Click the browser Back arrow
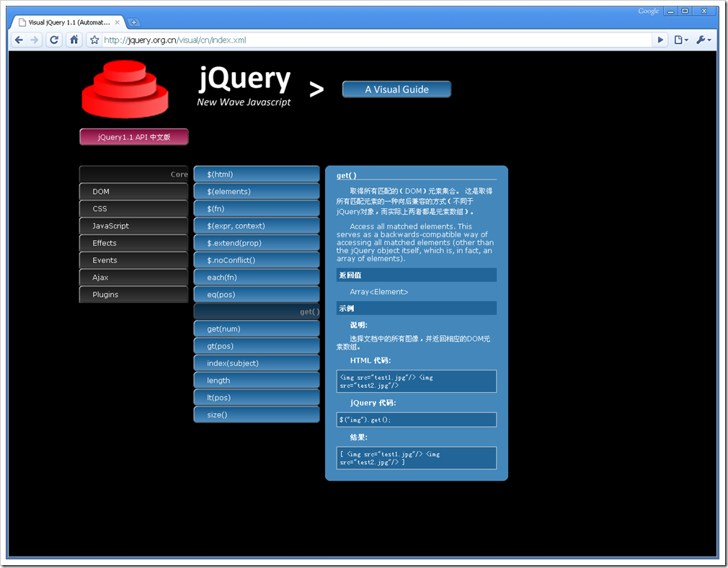Image resolution: width=728 pixels, height=568 pixels. coord(19,40)
